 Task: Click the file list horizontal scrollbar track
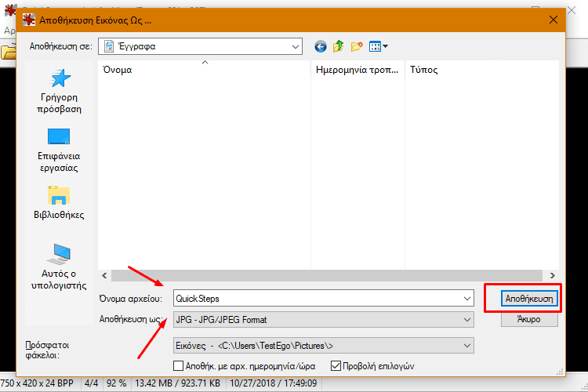327,276
